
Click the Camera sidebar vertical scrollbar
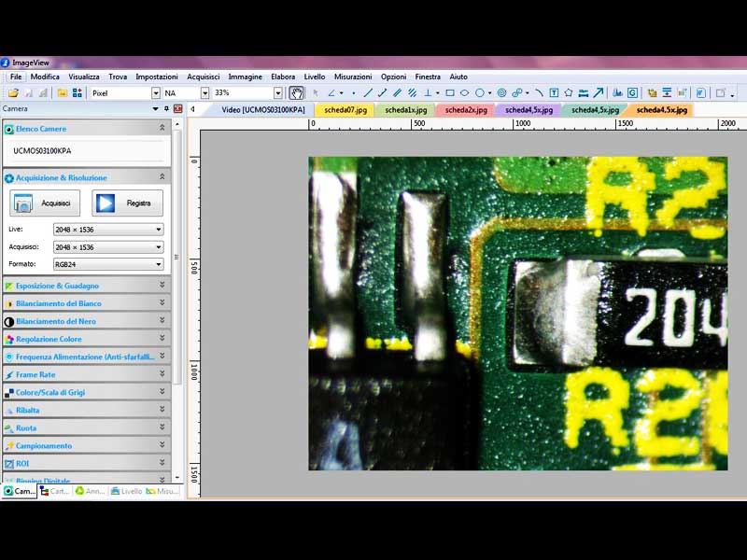pyautogui.click(x=177, y=258)
